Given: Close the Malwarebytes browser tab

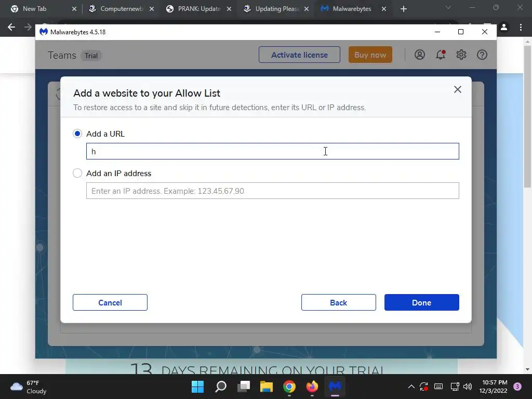Looking at the screenshot, I should pyautogui.click(x=384, y=9).
